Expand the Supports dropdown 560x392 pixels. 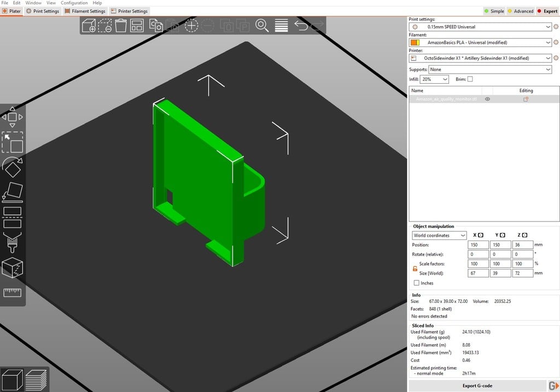pyautogui.click(x=548, y=69)
